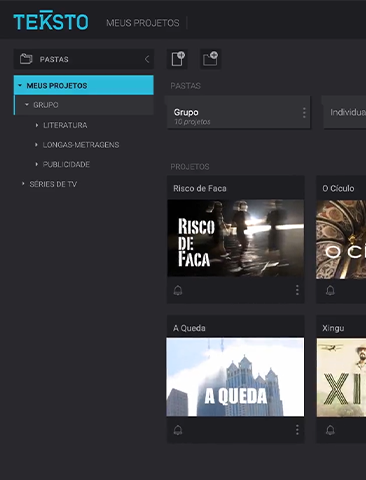
Task: Toggle Risco de Faca notification bell
Action: [178, 290]
